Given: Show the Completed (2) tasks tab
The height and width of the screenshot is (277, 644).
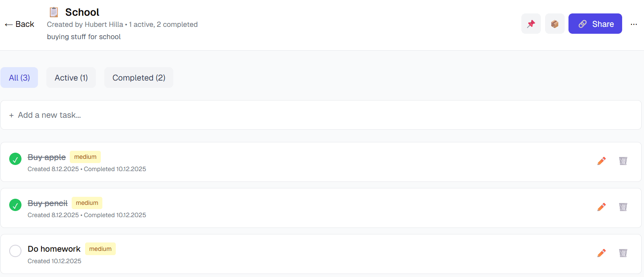Looking at the screenshot, I should click(139, 78).
